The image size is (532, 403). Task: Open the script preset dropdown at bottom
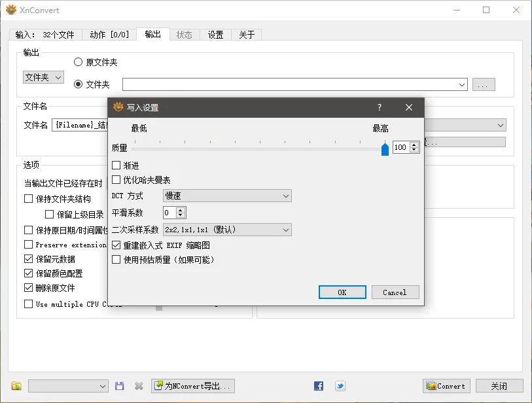[68, 386]
